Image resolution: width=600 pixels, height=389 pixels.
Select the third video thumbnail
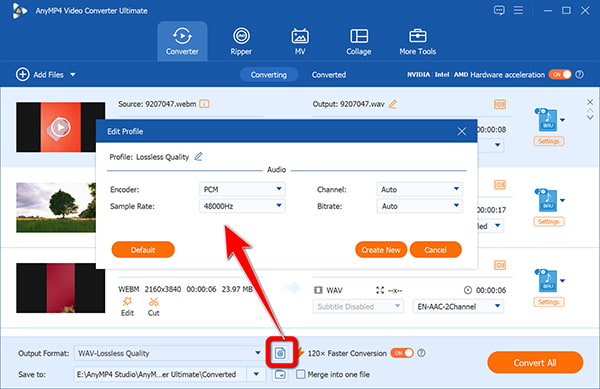coord(60,288)
